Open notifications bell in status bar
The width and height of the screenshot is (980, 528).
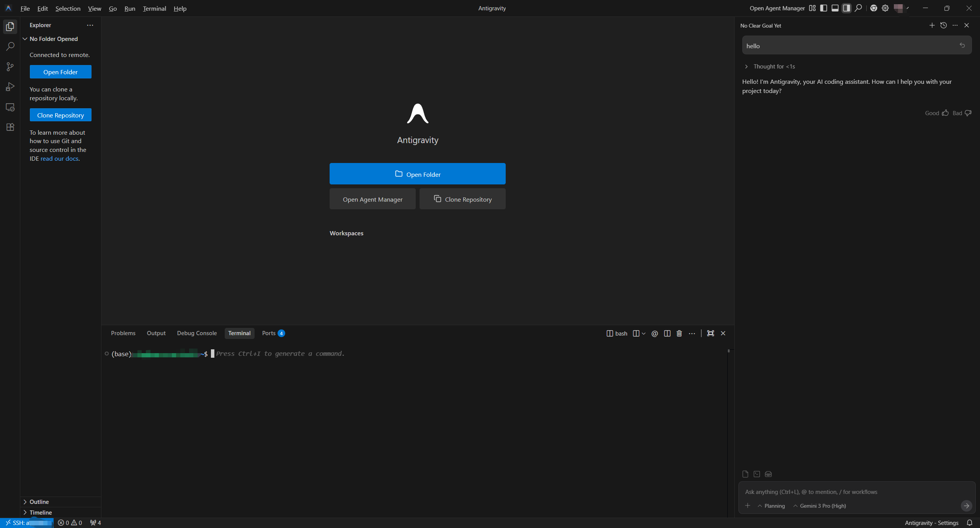click(969, 523)
